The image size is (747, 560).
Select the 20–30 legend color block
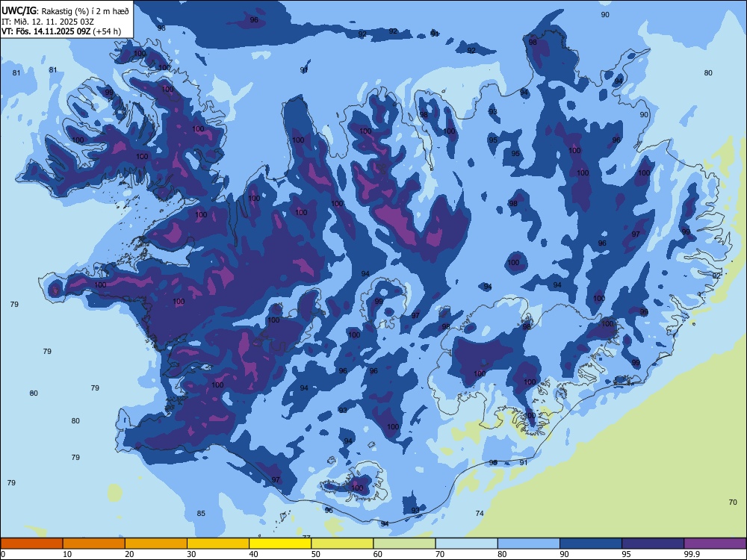156,544
